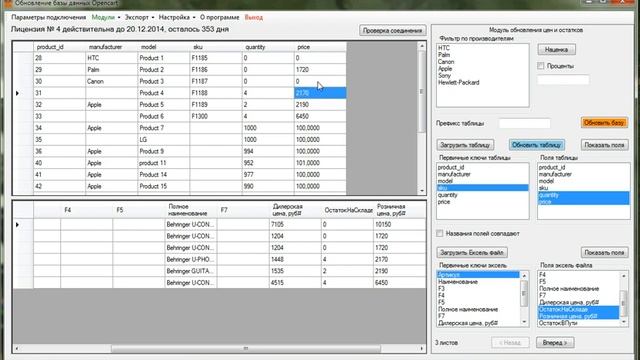Toggle the Проценты checkbox

[541, 66]
